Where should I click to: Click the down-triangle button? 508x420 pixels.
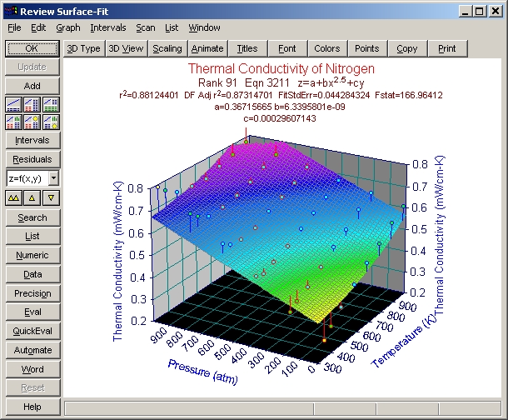tap(51, 197)
